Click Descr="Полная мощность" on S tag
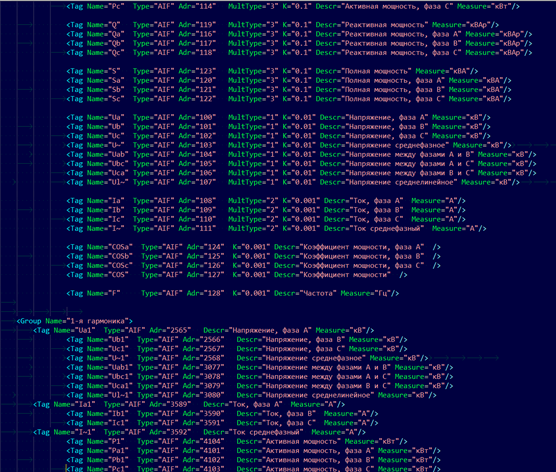 (363, 71)
